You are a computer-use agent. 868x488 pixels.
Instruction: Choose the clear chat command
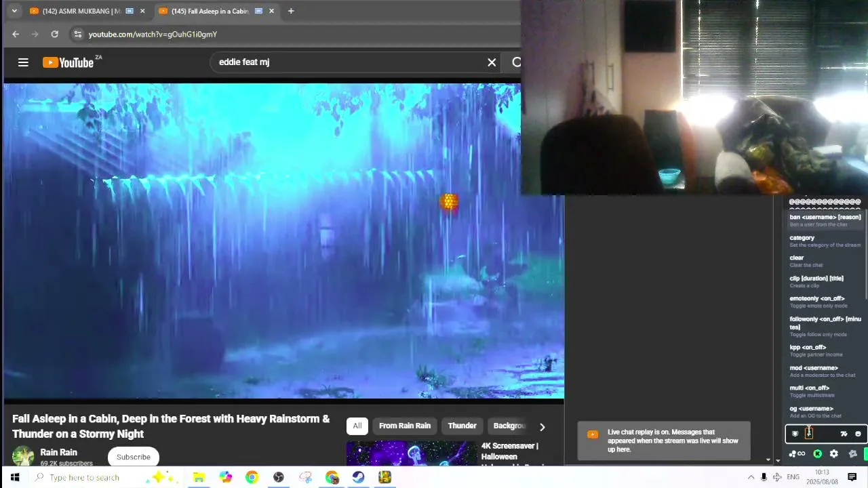(825, 261)
